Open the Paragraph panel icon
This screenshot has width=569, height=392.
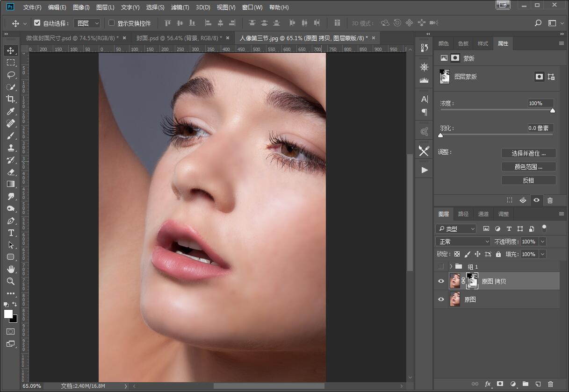(x=424, y=112)
